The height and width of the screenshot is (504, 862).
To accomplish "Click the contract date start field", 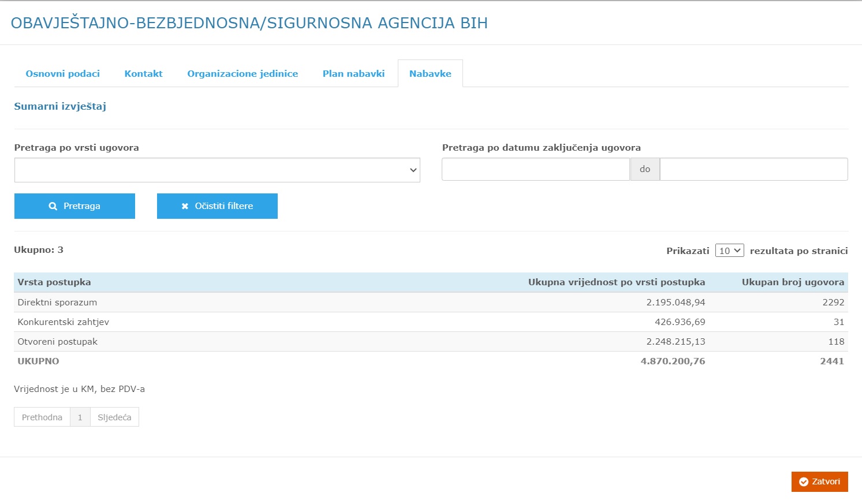I will 536,169.
